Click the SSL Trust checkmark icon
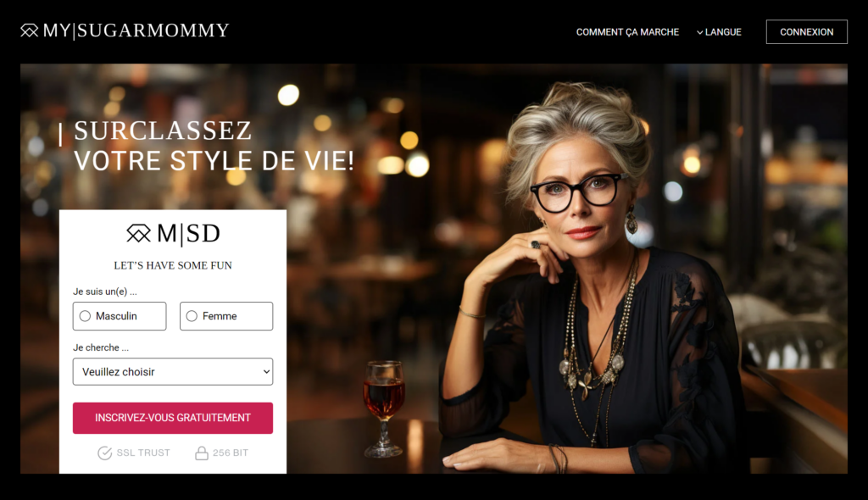 (104, 453)
